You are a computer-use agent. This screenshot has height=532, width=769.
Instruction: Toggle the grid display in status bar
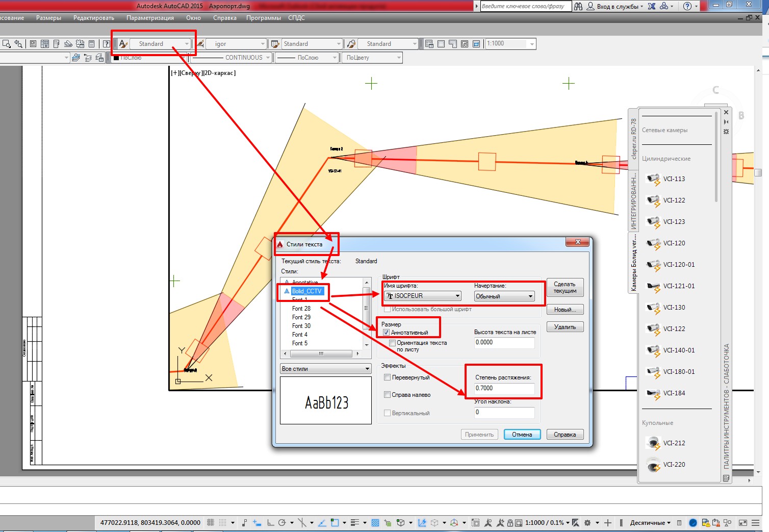[211, 523]
